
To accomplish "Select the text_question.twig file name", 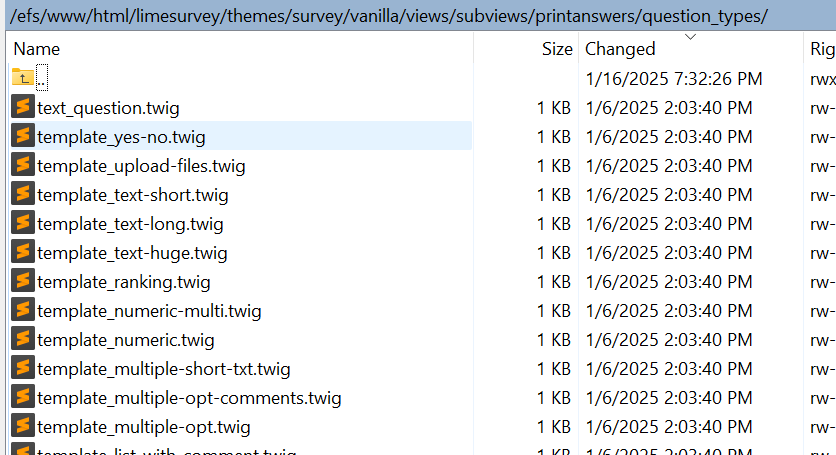I will point(108,108).
